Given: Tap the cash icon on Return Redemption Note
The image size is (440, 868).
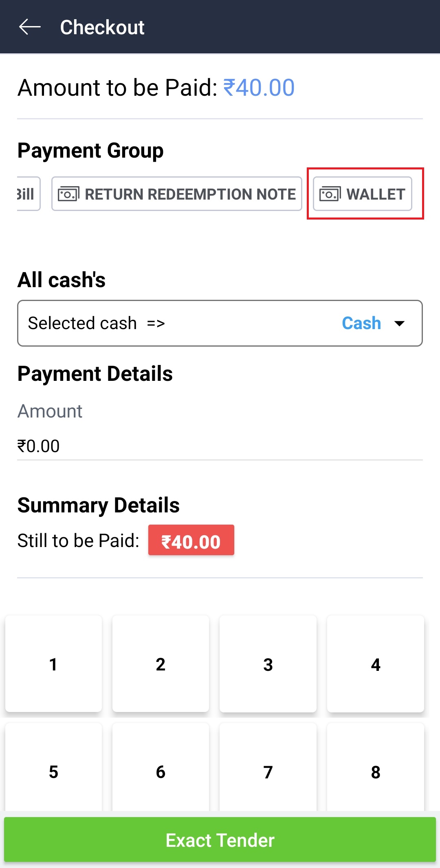Looking at the screenshot, I should coord(68,194).
